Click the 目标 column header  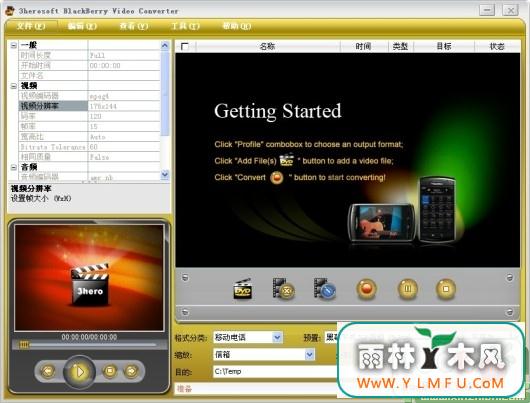pyautogui.click(x=444, y=46)
